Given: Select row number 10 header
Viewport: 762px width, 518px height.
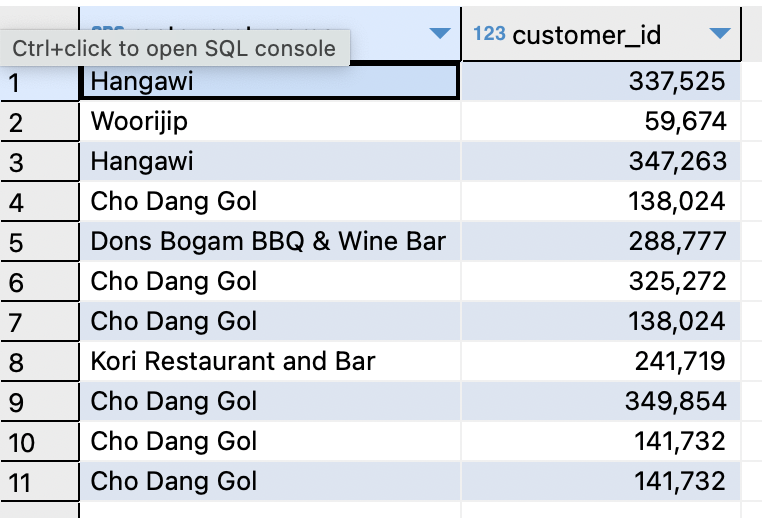Looking at the screenshot, I should 39,442.
